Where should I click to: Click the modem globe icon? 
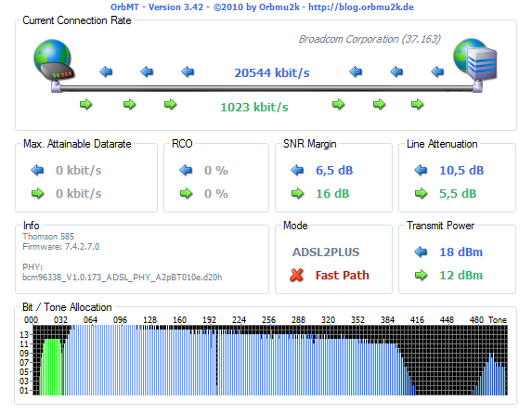pyautogui.click(x=54, y=60)
